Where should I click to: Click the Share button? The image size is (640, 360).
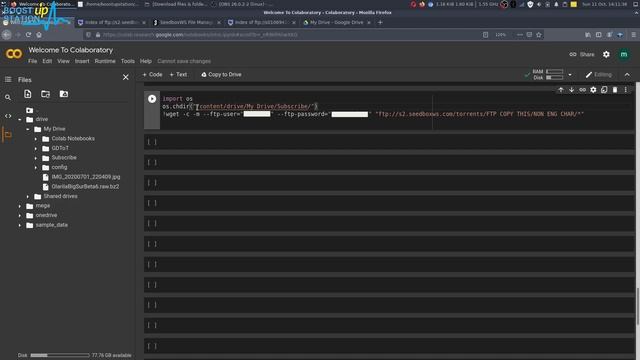(582, 54)
